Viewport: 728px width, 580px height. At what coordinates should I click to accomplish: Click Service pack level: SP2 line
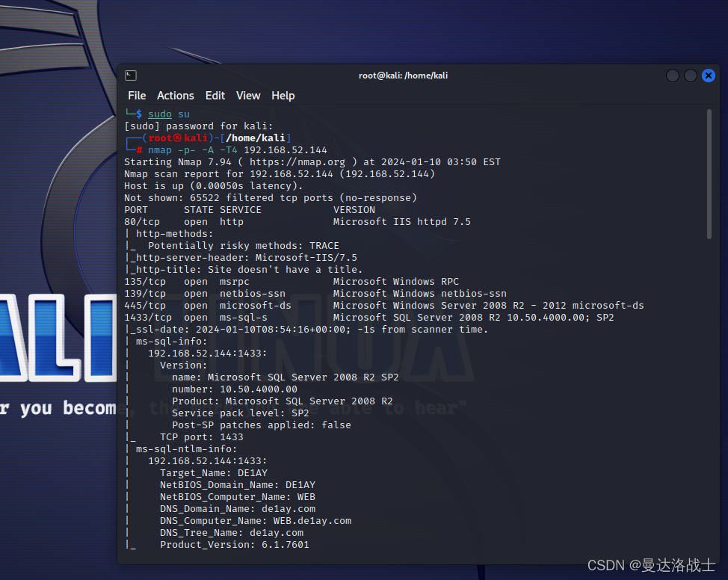(x=241, y=413)
